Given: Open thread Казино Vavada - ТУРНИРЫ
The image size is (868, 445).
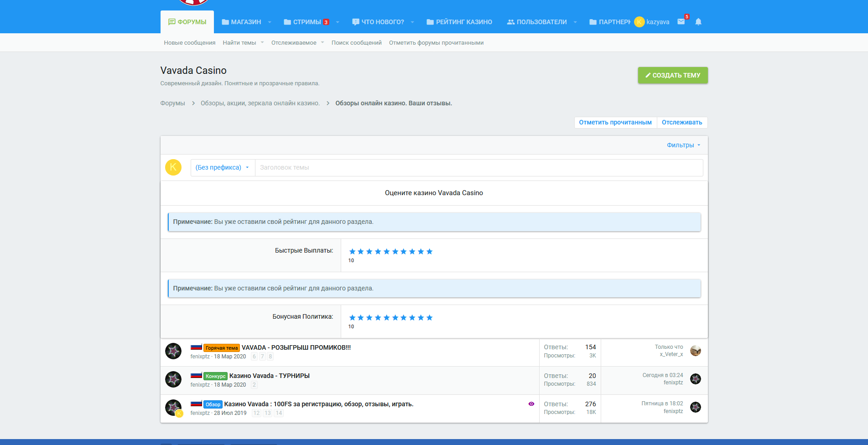Looking at the screenshot, I should pyautogui.click(x=270, y=376).
